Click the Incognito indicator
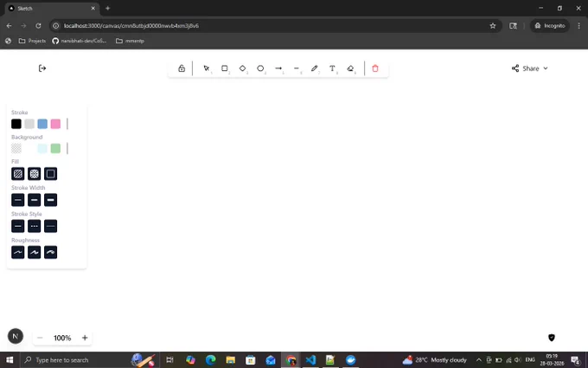The width and height of the screenshot is (588, 368). 550,25
